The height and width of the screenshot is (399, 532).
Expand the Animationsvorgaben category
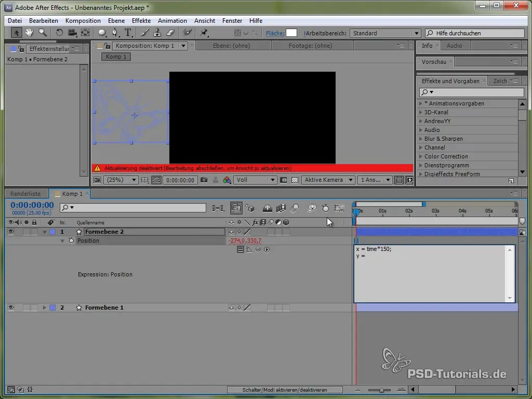click(421, 103)
